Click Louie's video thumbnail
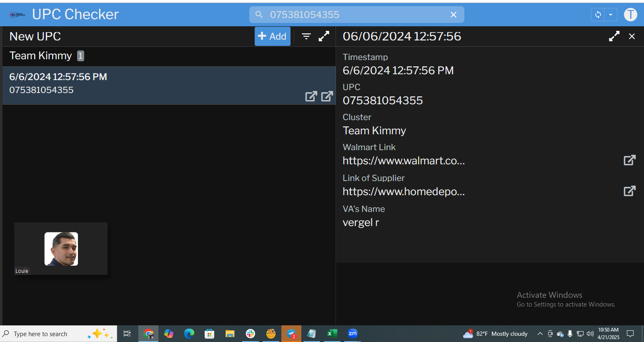The height and width of the screenshot is (342, 644). coord(61,249)
